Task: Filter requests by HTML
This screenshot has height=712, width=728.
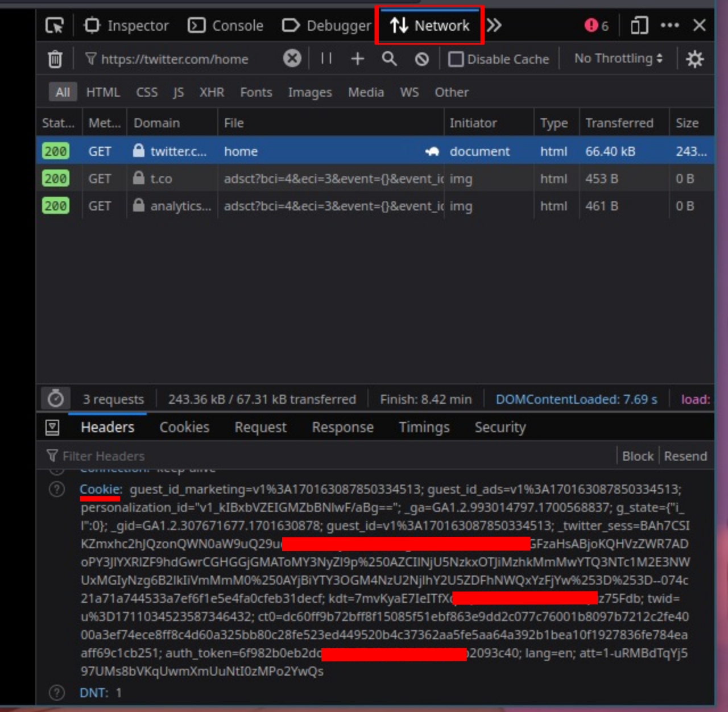Action: 103,92
